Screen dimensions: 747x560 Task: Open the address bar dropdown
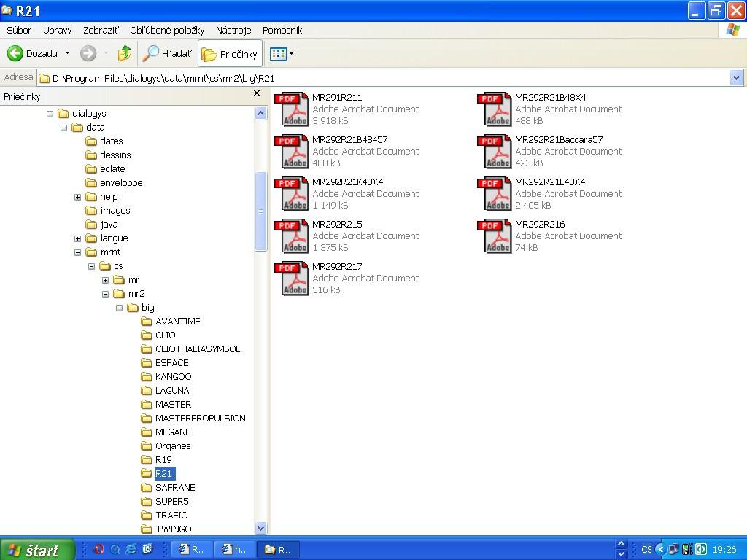click(x=736, y=77)
